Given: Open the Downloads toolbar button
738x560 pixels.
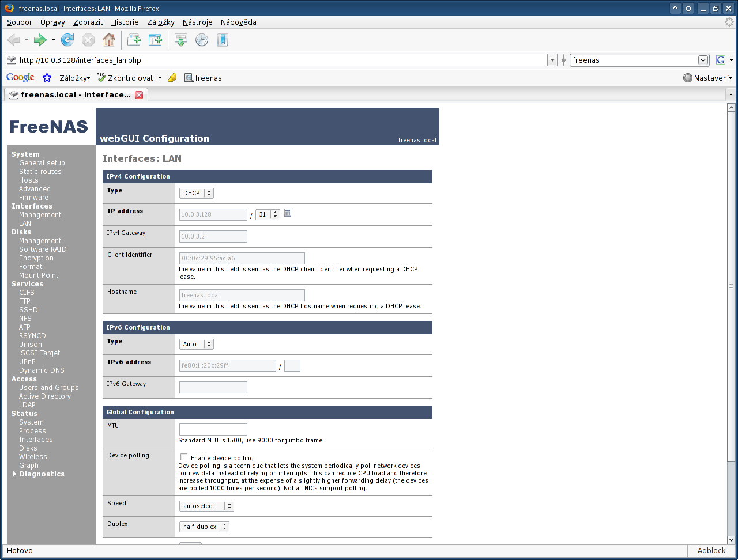Looking at the screenshot, I should tap(181, 40).
